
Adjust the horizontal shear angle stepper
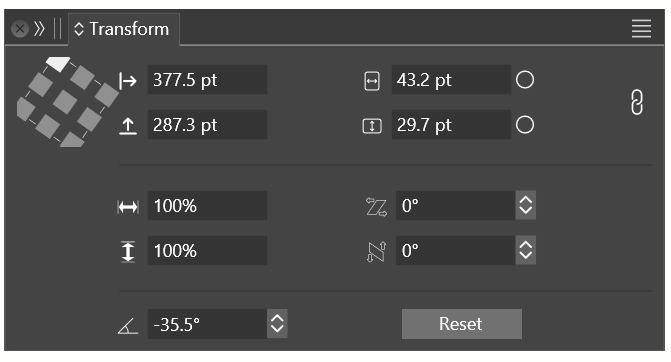(526, 205)
